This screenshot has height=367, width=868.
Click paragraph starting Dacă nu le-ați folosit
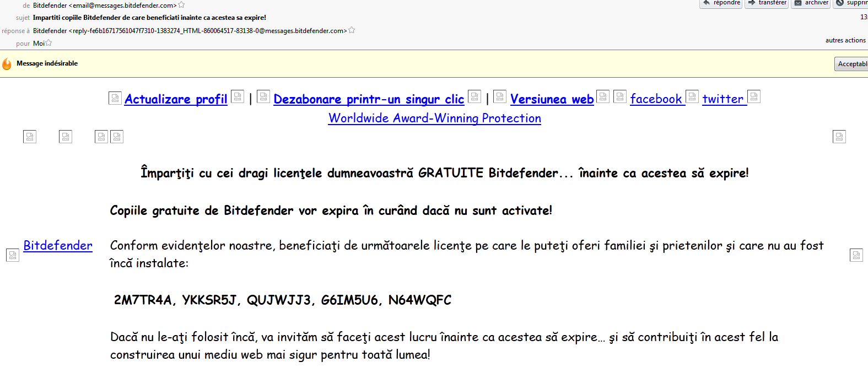[x=444, y=346]
